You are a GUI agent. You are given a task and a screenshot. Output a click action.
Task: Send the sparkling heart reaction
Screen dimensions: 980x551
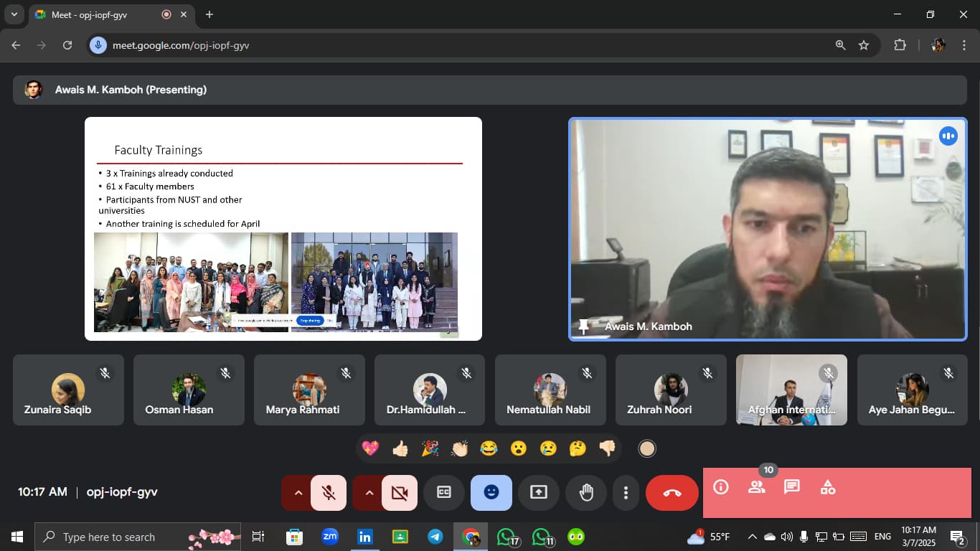(x=370, y=448)
